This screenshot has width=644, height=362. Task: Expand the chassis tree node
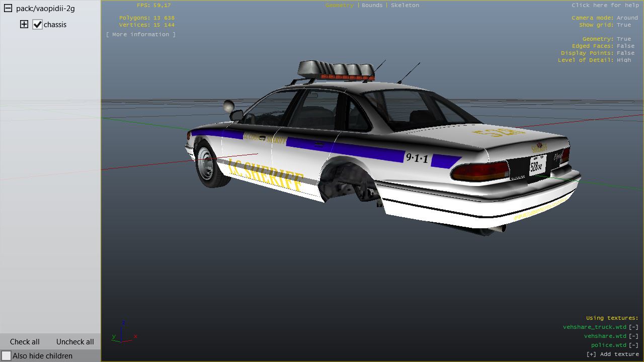24,24
